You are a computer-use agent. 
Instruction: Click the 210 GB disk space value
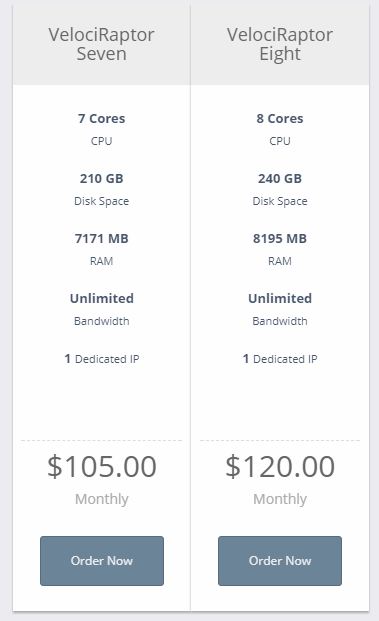(x=102, y=179)
